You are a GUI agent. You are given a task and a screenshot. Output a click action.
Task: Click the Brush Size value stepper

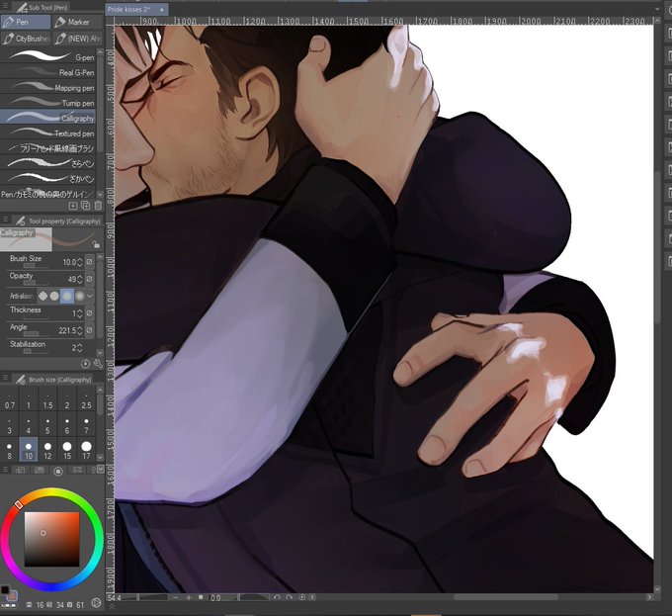(80, 262)
